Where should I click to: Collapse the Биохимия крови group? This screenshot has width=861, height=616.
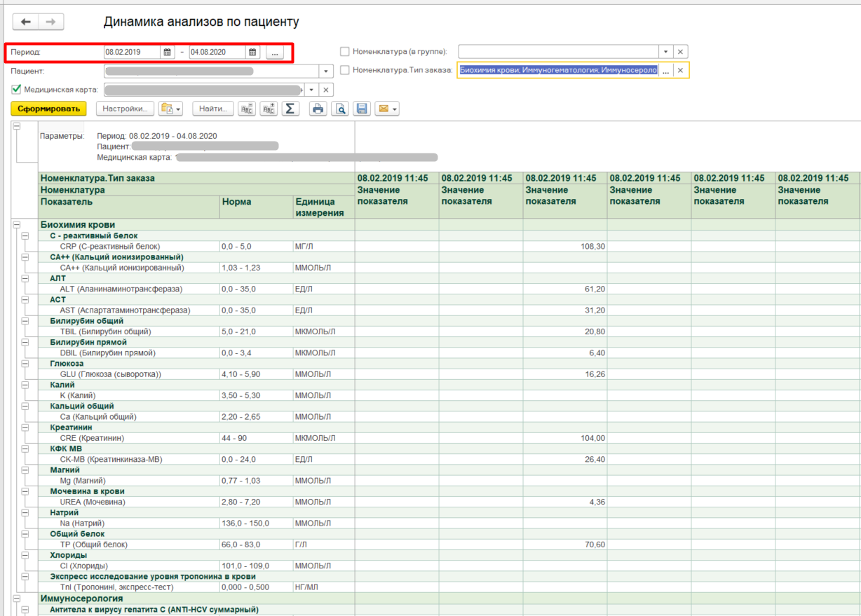(x=16, y=225)
